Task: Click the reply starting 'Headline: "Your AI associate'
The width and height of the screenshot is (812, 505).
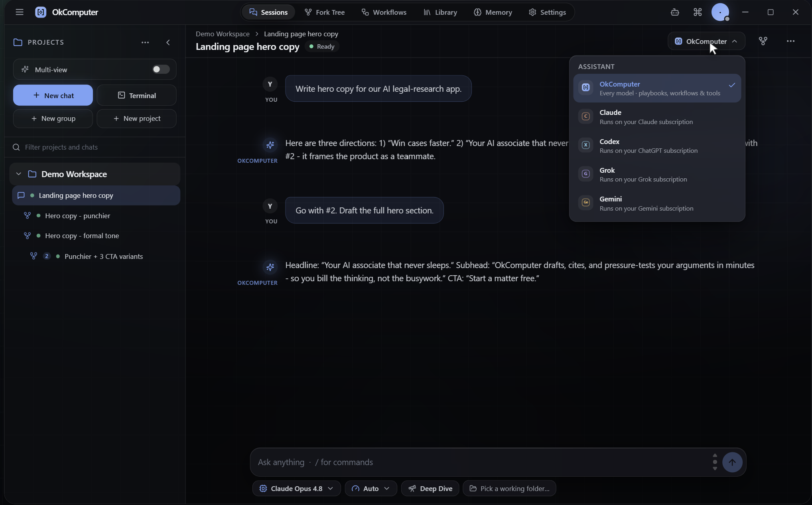Action: click(520, 272)
